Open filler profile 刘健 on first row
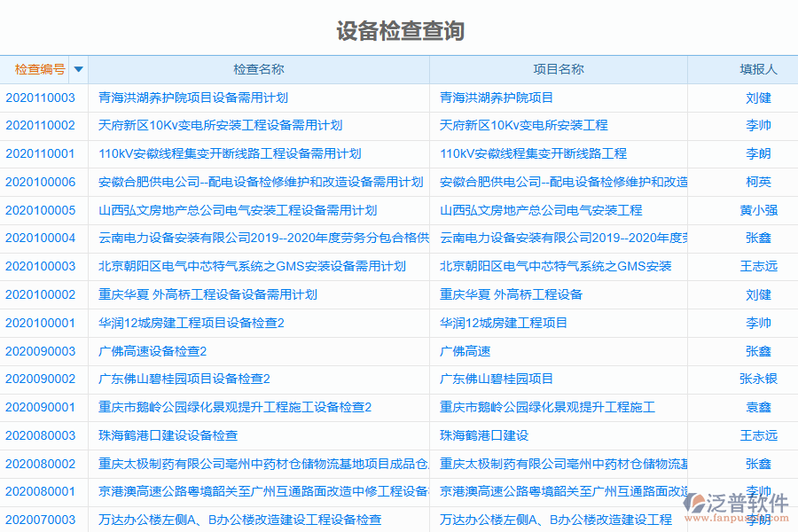Viewport: 798px width, 532px height. coord(760,98)
